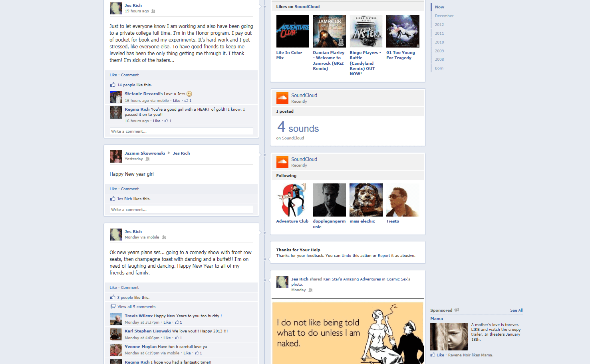Image resolution: width=590 pixels, height=364 pixels.
Task: Open the 4 sounds link on SoundCloud
Action: (x=298, y=128)
